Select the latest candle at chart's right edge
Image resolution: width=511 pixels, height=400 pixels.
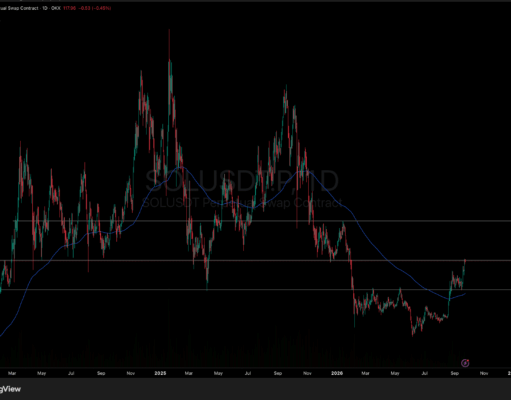click(465, 263)
